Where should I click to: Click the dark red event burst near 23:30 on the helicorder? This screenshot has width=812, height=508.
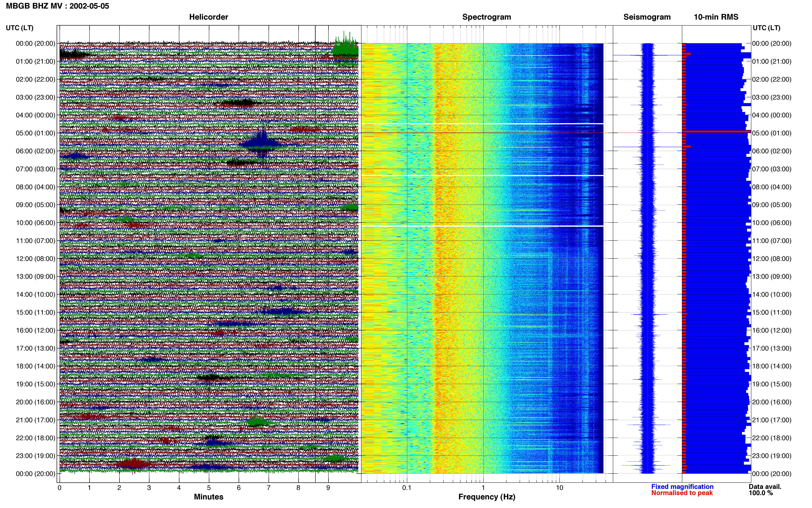click(133, 464)
